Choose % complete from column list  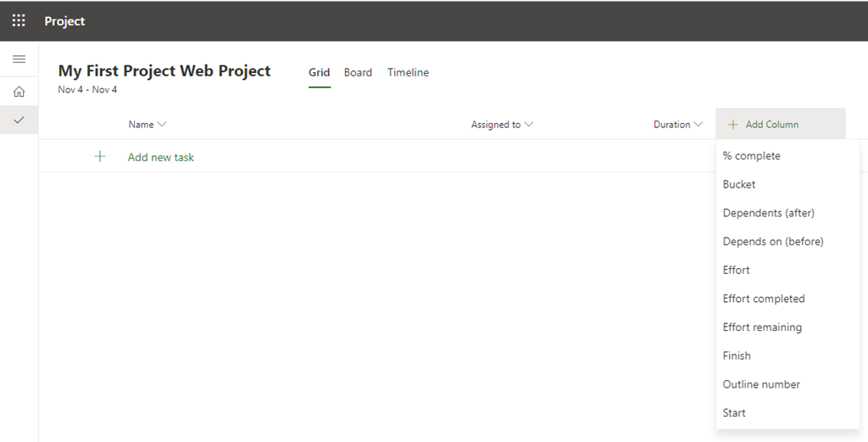point(751,156)
